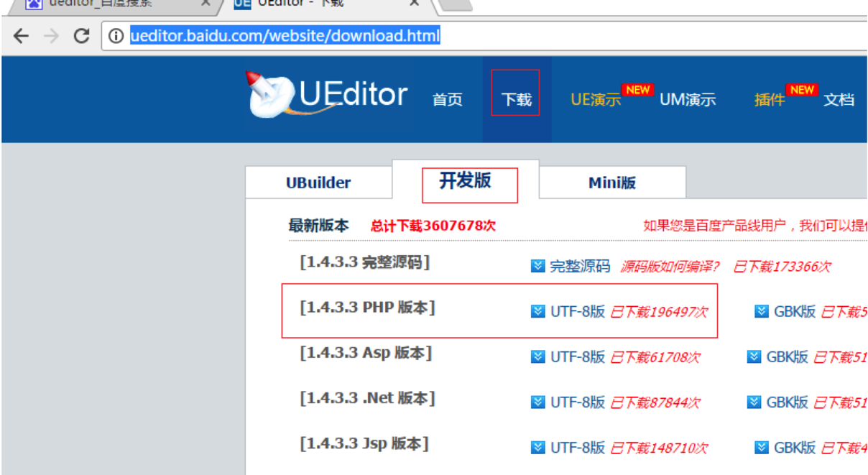
Task: Click the browser forward arrow
Action: pyautogui.click(x=51, y=36)
